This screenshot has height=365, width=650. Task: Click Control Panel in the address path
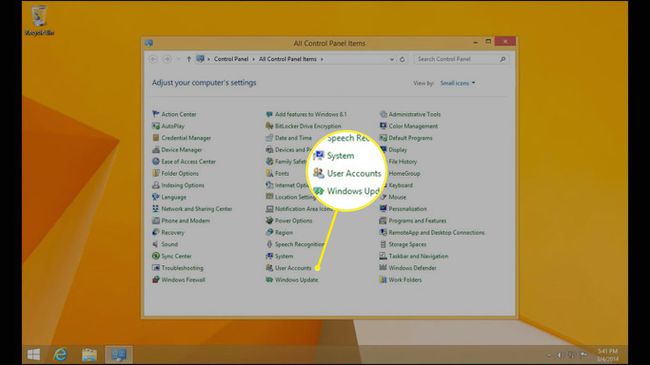(231, 59)
